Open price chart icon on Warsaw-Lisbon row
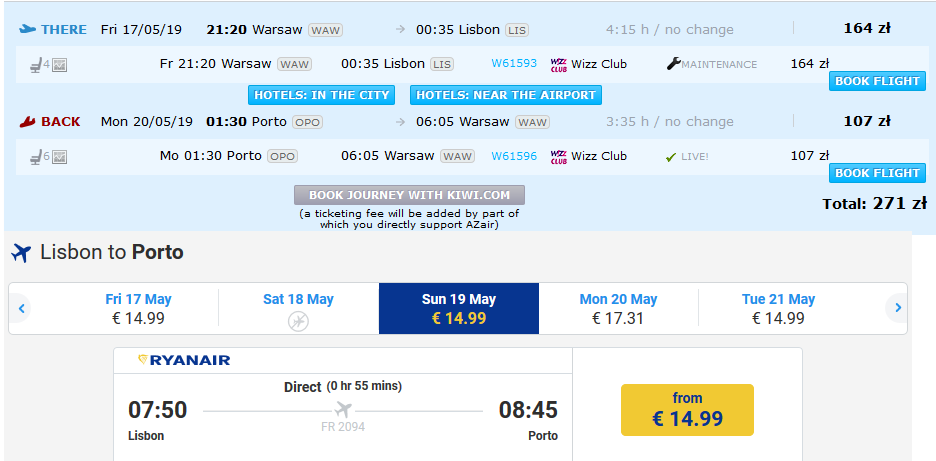The image size is (936, 461). click(59, 65)
